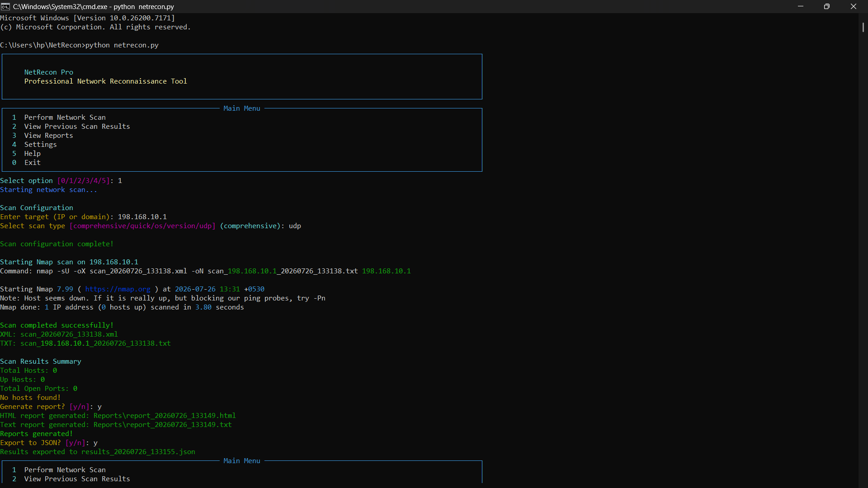Screen dimensions: 868x488
Task: Click 'Microsoft Windows [Version 10.0.26200.7171]' line
Action: coord(87,18)
